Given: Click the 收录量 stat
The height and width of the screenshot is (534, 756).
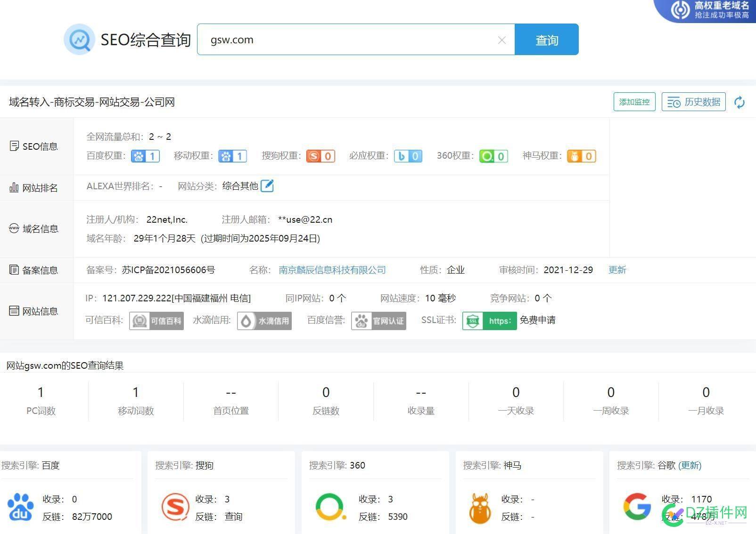Looking at the screenshot, I should pos(421,401).
